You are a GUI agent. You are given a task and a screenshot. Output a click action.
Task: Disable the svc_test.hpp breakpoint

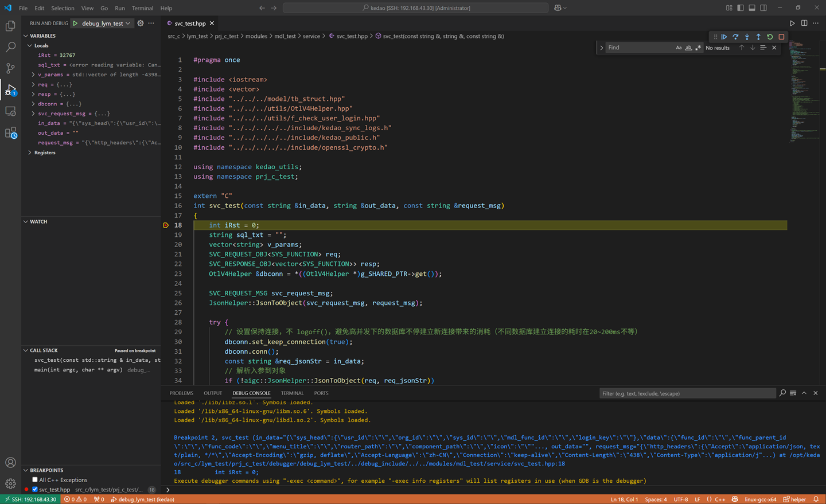[35, 490]
